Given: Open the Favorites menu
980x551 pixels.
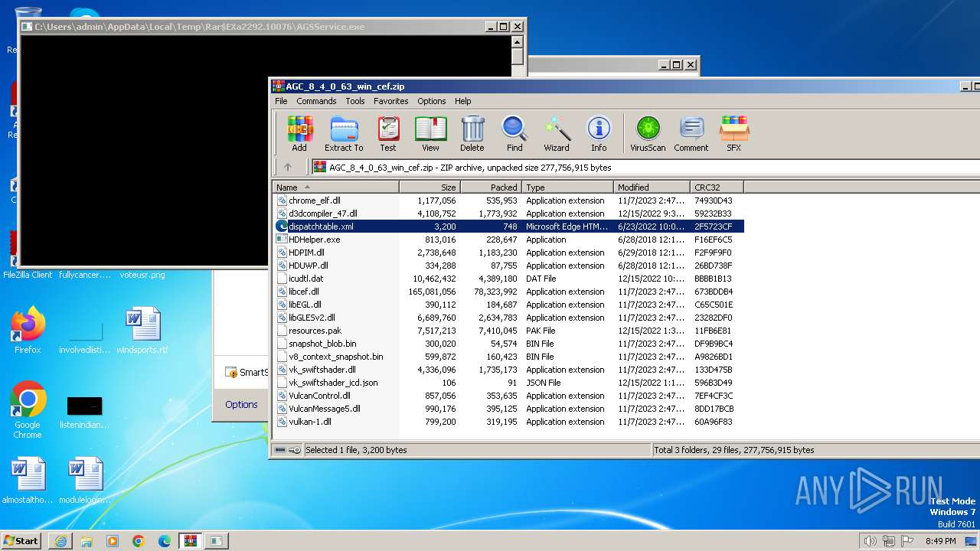Looking at the screenshot, I should click(390, 101).
